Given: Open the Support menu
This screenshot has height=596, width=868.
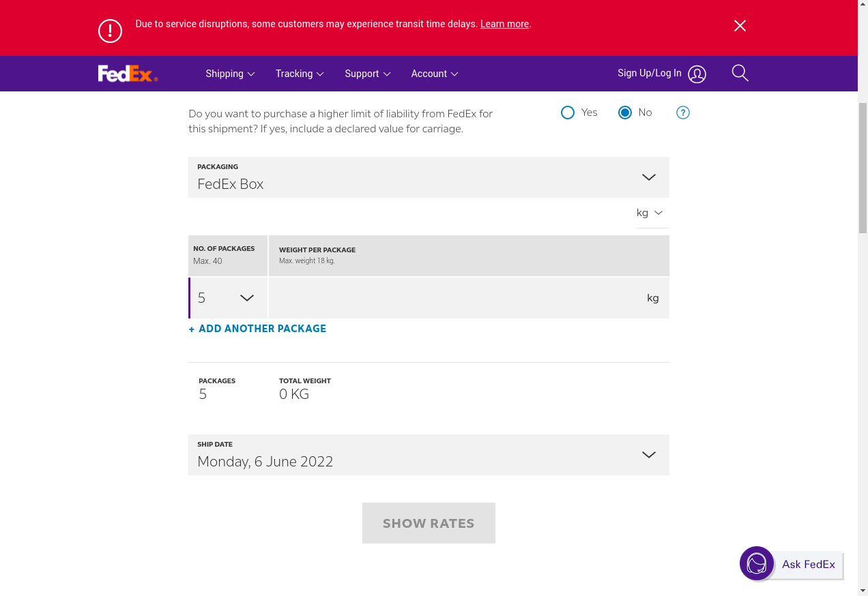Looking at the screenshot, I should point(367,74).
